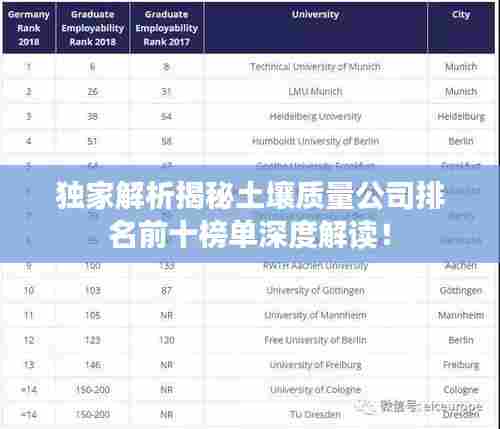Click the 'NR' value in the Freiburg row
This screenshot has width=500, height=429.
tap(166, 365)
